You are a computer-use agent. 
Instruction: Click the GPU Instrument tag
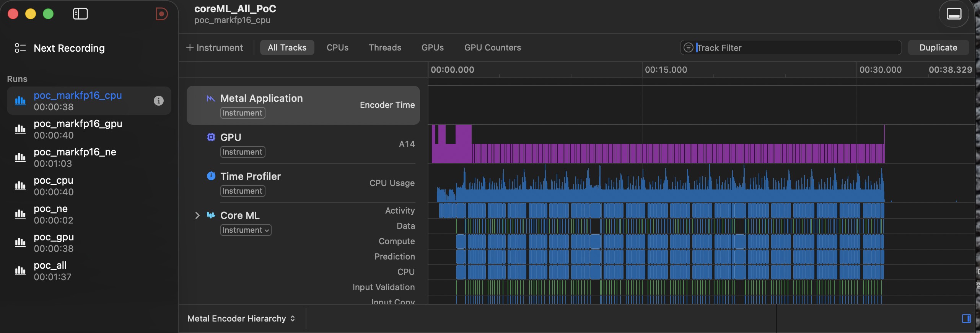point(243,152)
